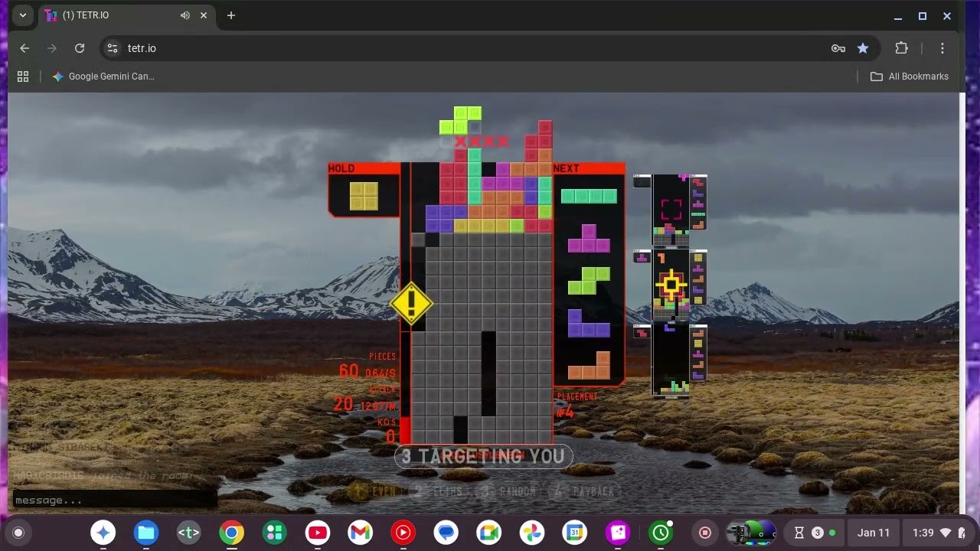980x551 pixels.
Task: Open Google Photos from the shelf
Action: click(532, 533)
